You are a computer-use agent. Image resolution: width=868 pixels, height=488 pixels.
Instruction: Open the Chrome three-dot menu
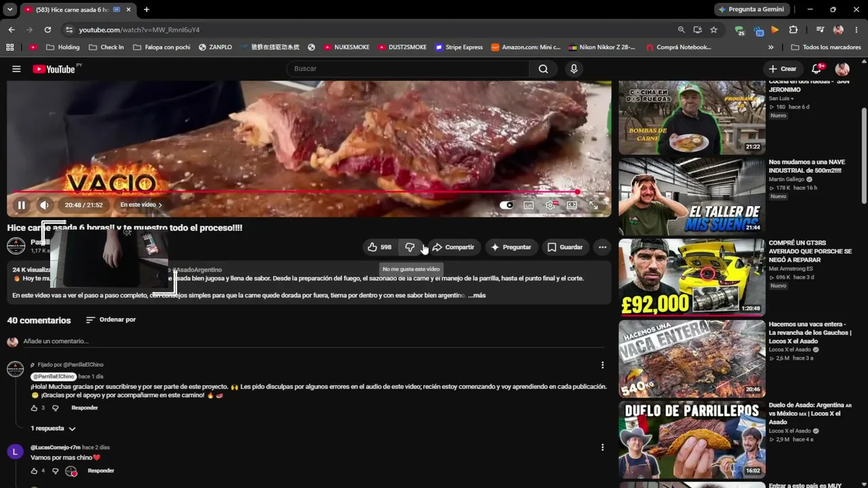click(x=856, y=30)
